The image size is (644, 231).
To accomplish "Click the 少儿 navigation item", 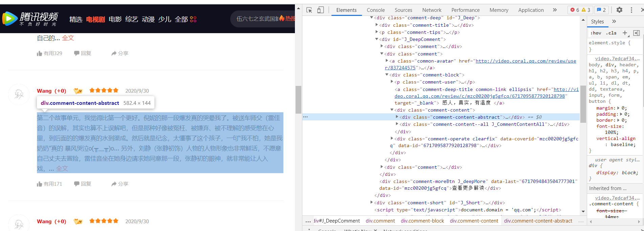I will [165, 19].
